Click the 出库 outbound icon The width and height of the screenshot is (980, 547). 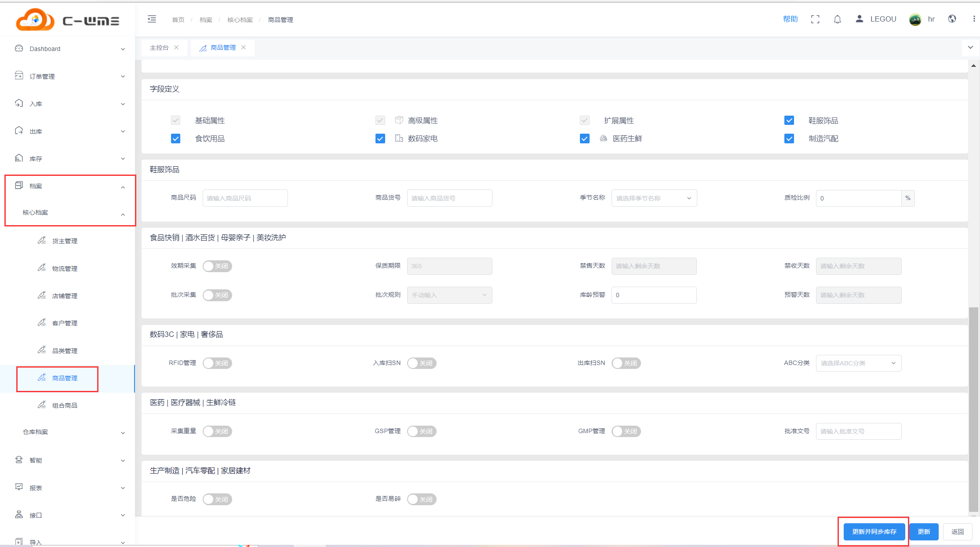(x=19, y=131)
